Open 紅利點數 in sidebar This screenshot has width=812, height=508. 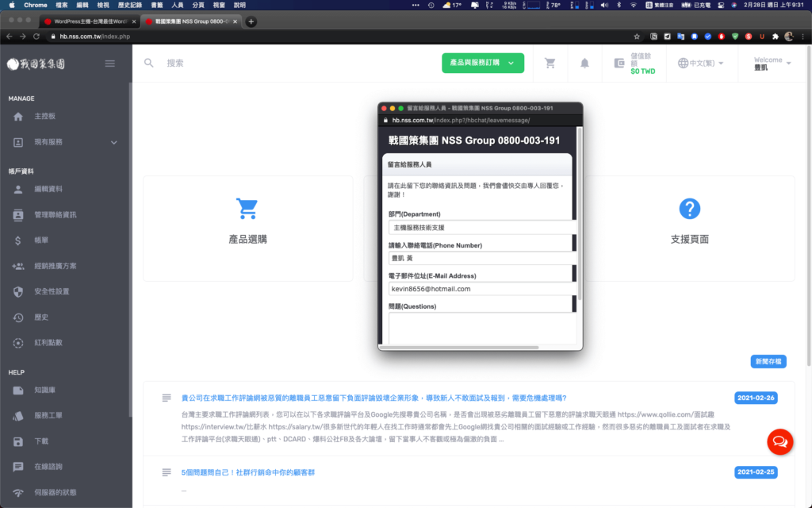pos(48,343)
